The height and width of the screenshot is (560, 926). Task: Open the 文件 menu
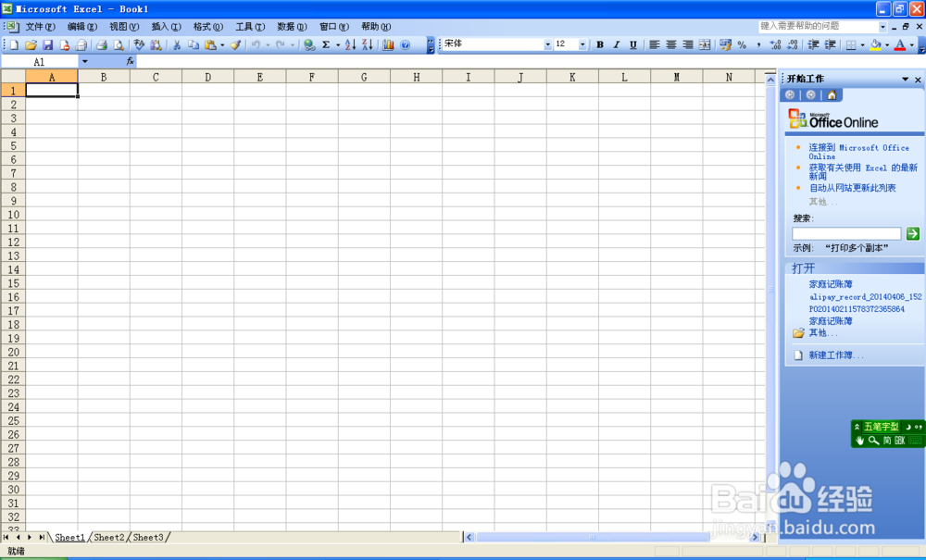pyautogui.click(x=40, y=27)
